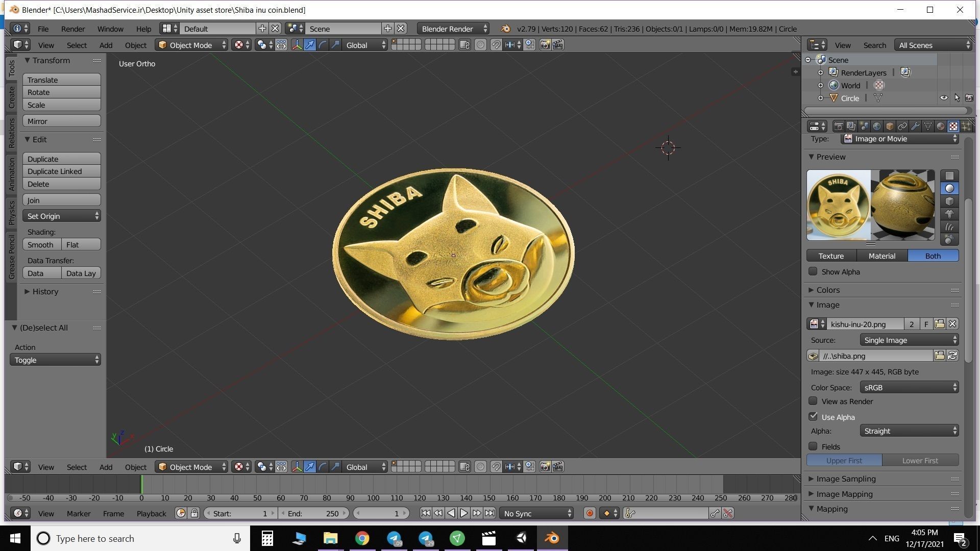Uncheck the Use Alpha checkbox

point(813,416)
